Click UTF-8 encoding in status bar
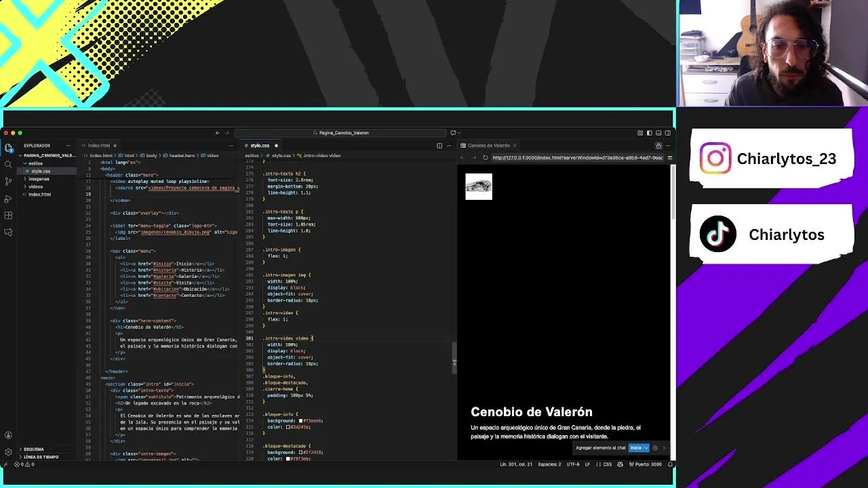The width and height of the screenshot is (868, 488). [x=573, y=464]
